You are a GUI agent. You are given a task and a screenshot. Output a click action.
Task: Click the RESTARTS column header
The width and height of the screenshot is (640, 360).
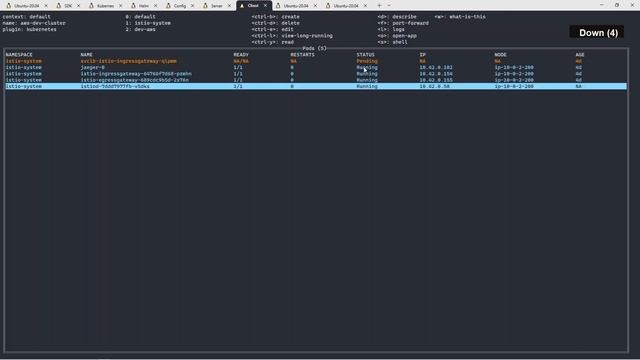click(x=302, y=55)
